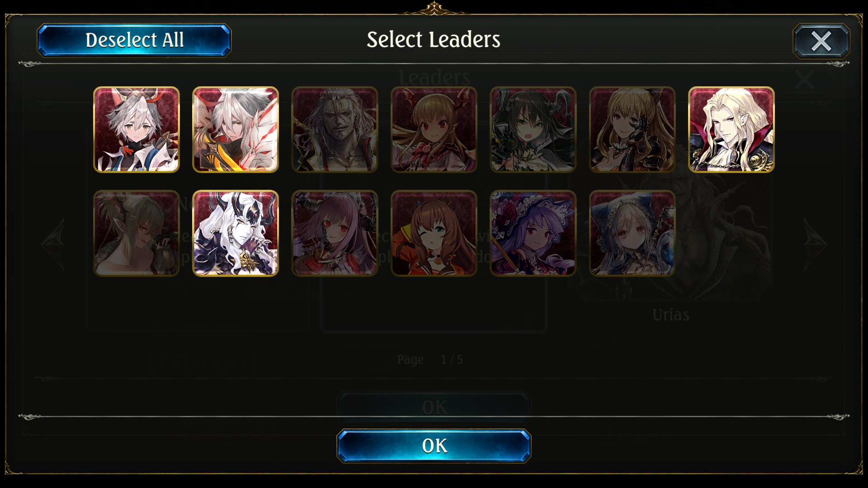Image resolution: width=868 pixels, height=488 pixels.
Task: Click the right page arrow behind the dialog
Action: (816, 244)
